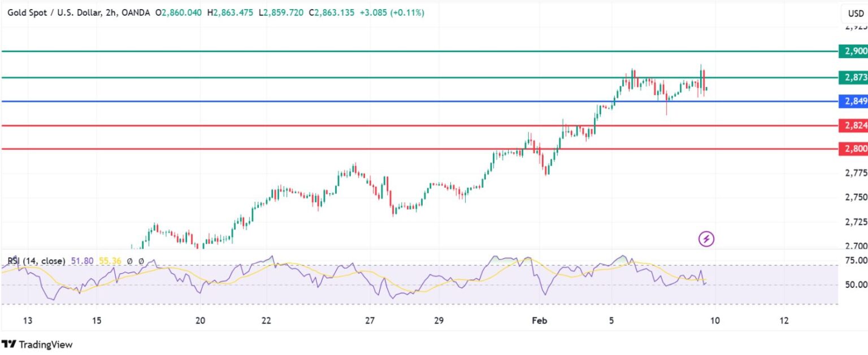Click the lightning bolt quick-trade icon
Viewport: 868px width, 355px height.
pos(708,239)
